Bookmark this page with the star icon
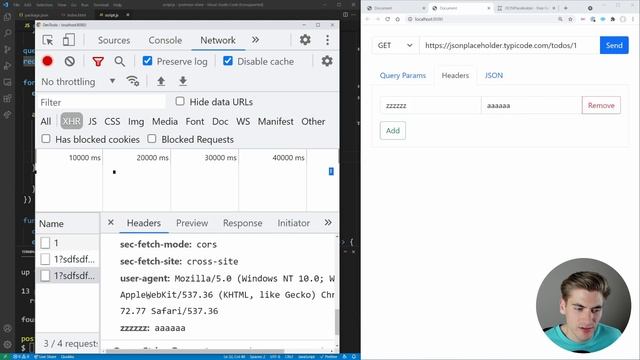Image resolution: width=640 pixels, height=360 pixels. (x=571, y=19)
